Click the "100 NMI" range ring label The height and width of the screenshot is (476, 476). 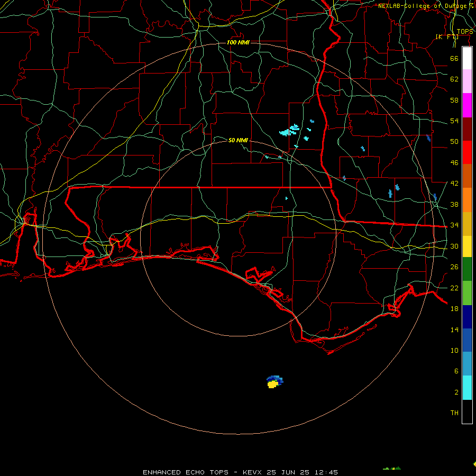(x=239, y=42)
